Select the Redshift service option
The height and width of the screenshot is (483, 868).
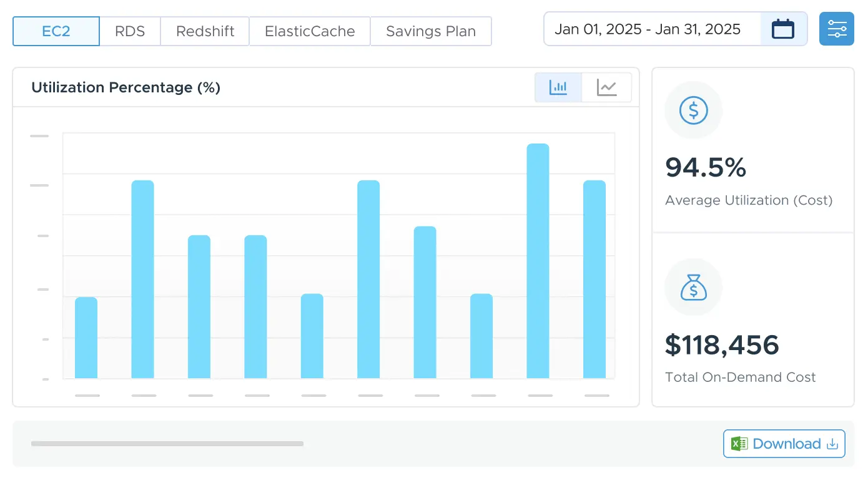(205, 31)
